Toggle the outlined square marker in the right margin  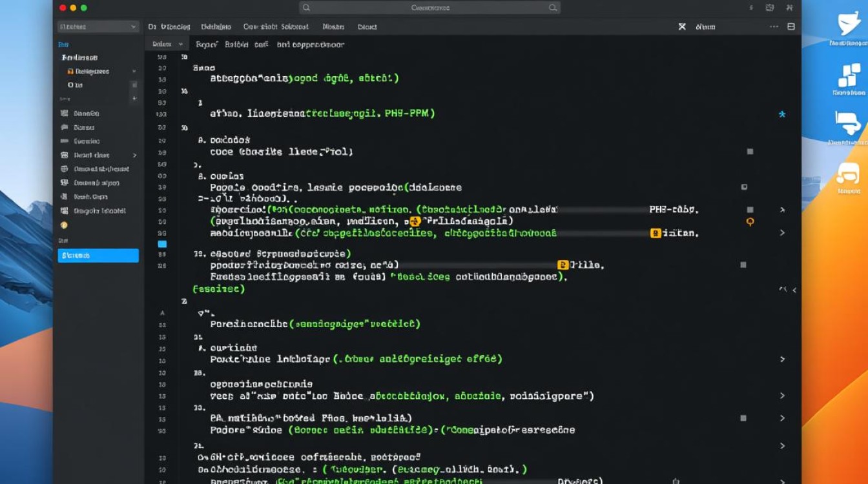click(x=744, y=187)
